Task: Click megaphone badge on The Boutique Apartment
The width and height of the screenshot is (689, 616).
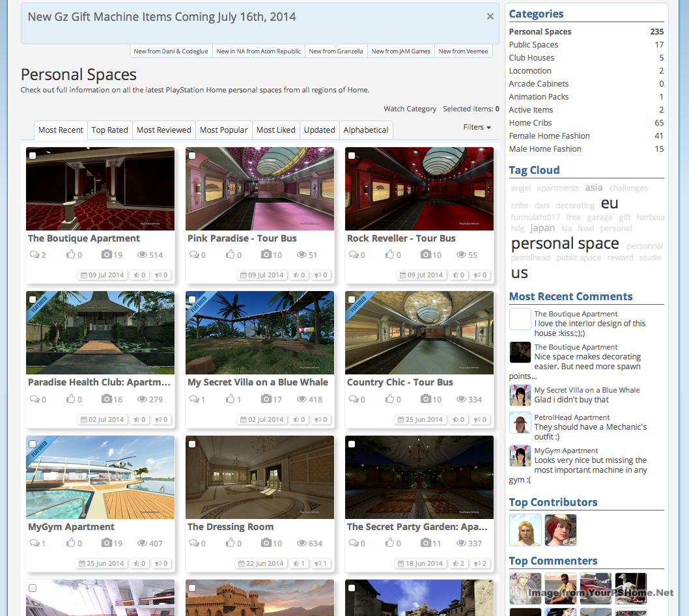Action: click(x=162, y=275)
